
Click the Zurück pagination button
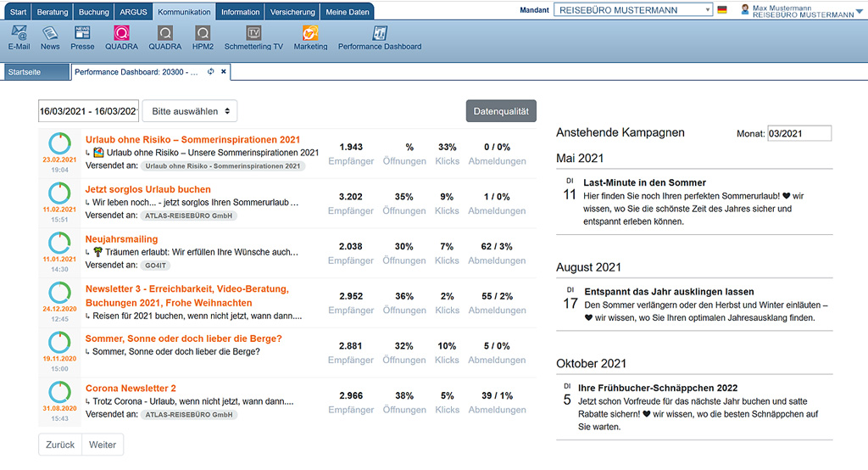coord(60,445)
